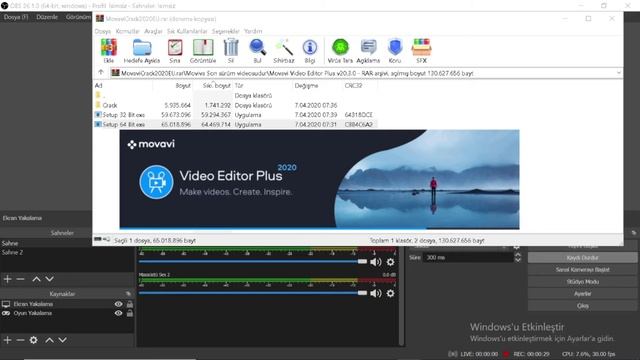The height and width of the screenshot is (360, 640).
Task: Remove selected source in Kaynaklar
Action: coord(20,340)
